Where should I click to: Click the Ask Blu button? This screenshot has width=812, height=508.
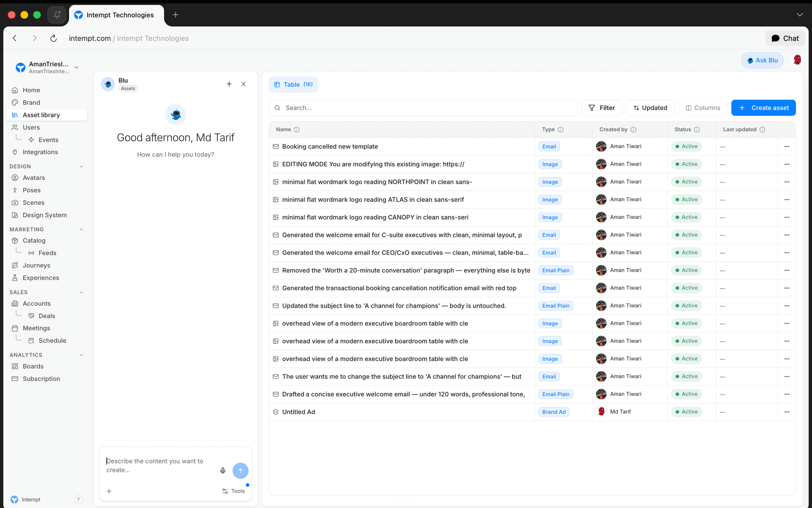(762, 60)
